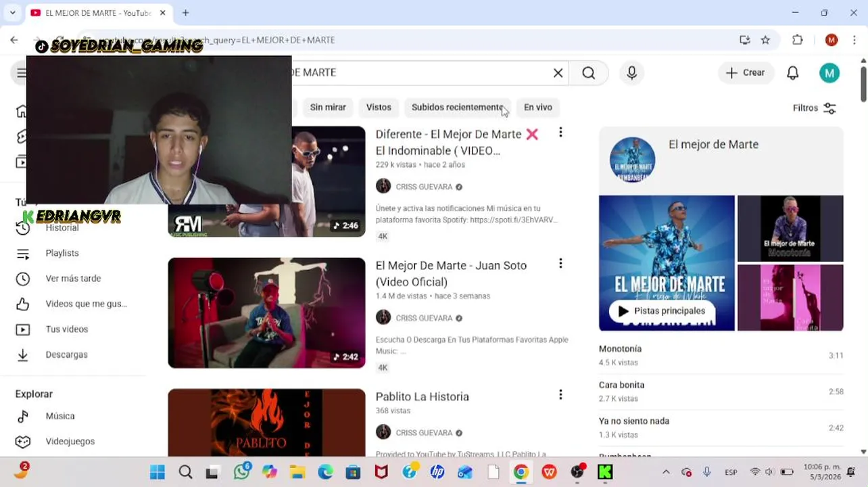Screen dimensions: 868x487
Task: Select the Subidos recientemente filter chip
Action: 458,108
